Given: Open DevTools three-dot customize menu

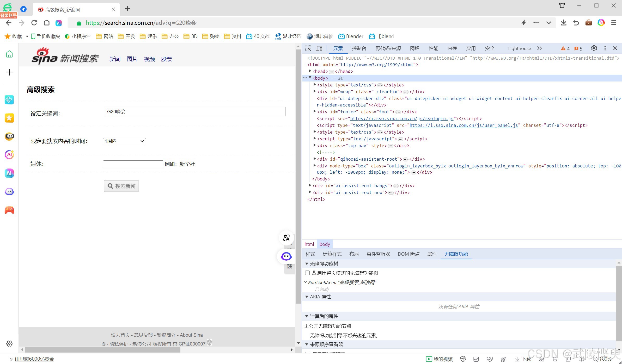Looking at the screenshot, I should pyautogui.click(x=605, y=48).
